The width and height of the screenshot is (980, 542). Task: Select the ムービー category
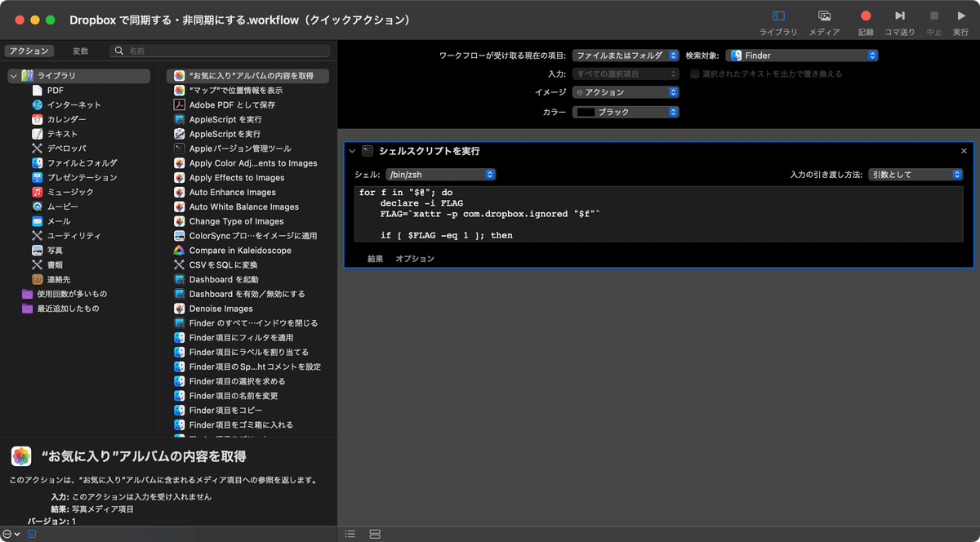62,207
